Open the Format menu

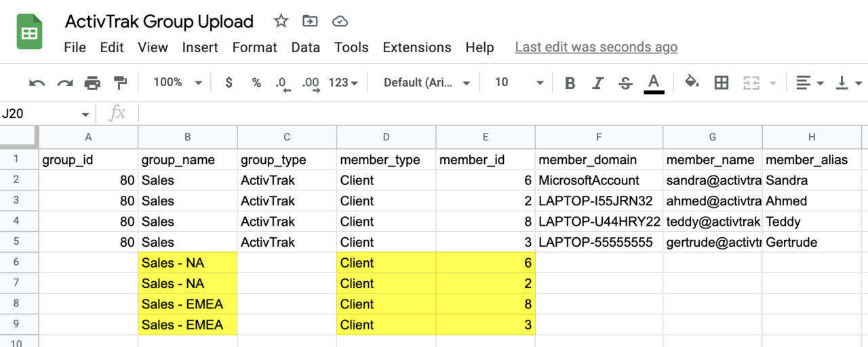pyautogui.click(x=254, y=47)
